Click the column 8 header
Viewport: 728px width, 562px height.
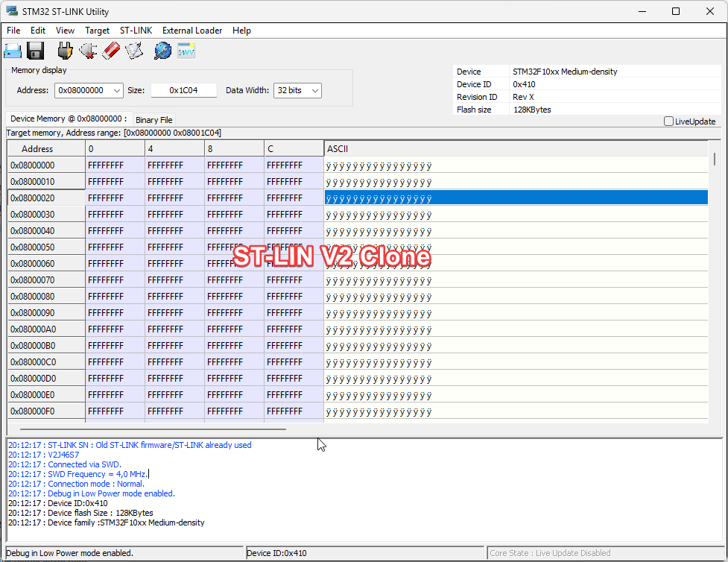(235, 148)
